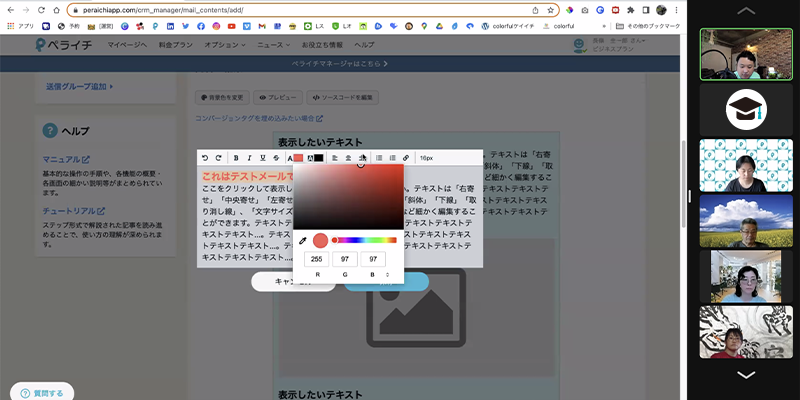Align text left in editor toolbar
This screenshot has width=800, height=400.
[334, 158]
